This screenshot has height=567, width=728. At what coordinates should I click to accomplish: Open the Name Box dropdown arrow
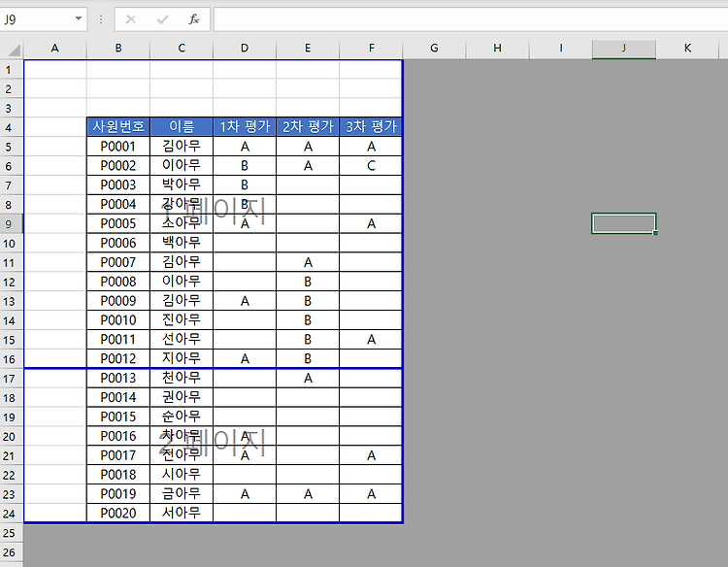tap(79, 18)
